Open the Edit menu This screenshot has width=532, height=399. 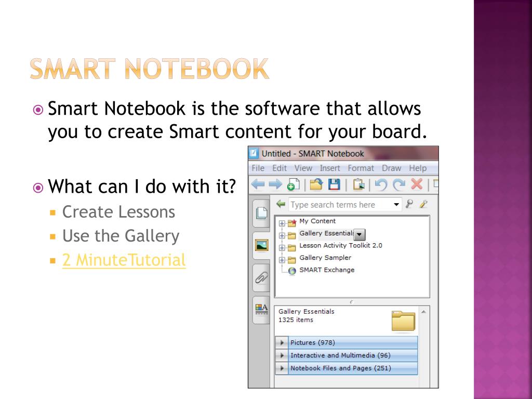(279, 168)
